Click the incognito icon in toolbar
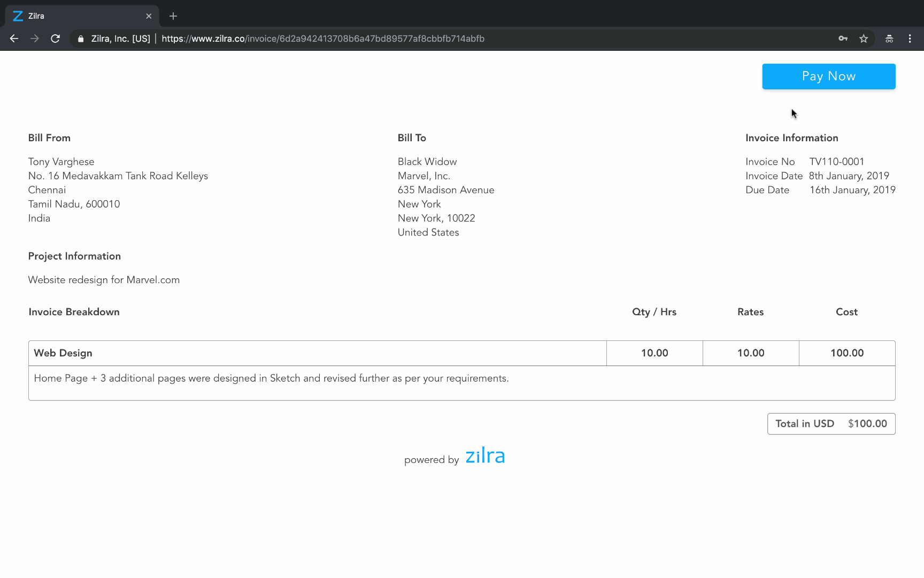The height and width of the screenshot is (578, 924). [x=889, y=39]
